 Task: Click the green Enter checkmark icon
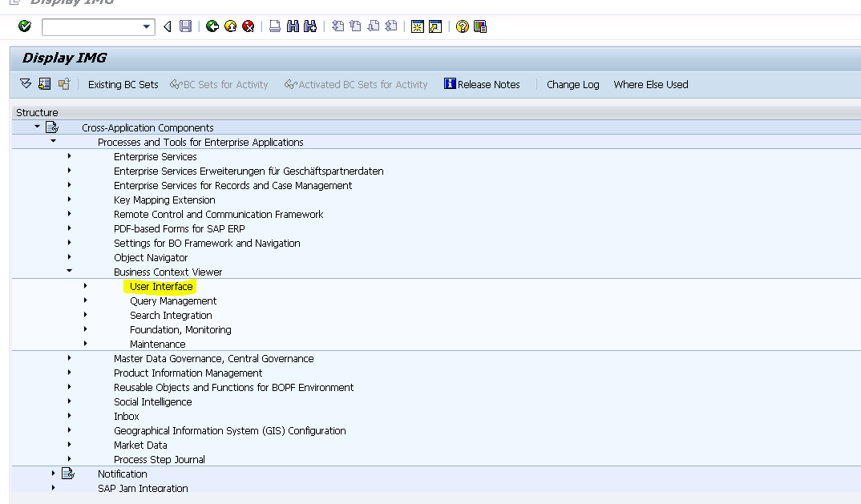[x=25, y=27]
